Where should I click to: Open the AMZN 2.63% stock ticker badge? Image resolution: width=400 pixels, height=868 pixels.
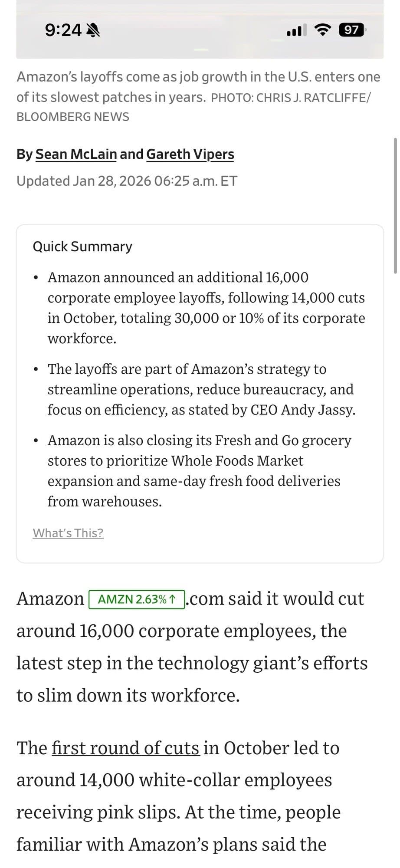137,599
